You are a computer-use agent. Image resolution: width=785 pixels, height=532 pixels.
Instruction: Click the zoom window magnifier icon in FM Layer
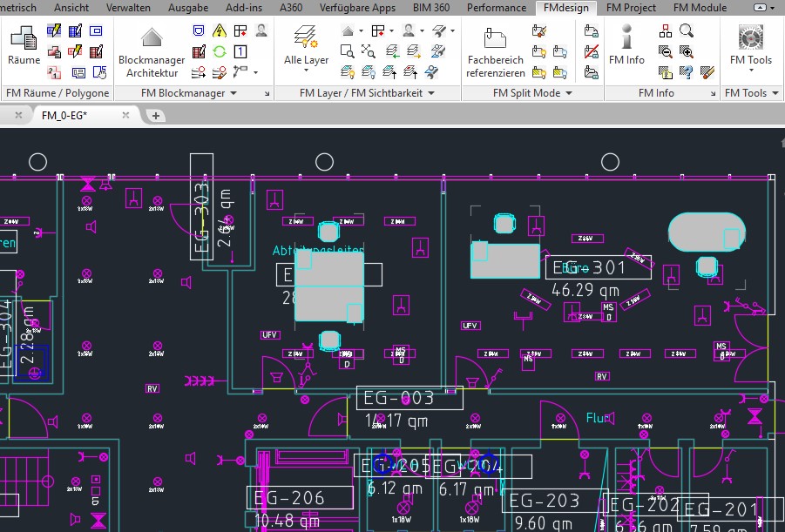coord(347,51)
